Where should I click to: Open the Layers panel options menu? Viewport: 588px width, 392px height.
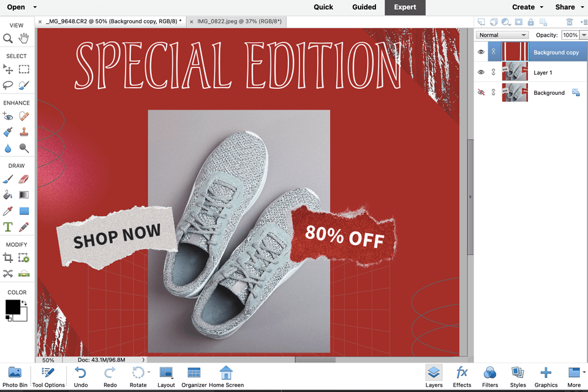click(584, 22)
